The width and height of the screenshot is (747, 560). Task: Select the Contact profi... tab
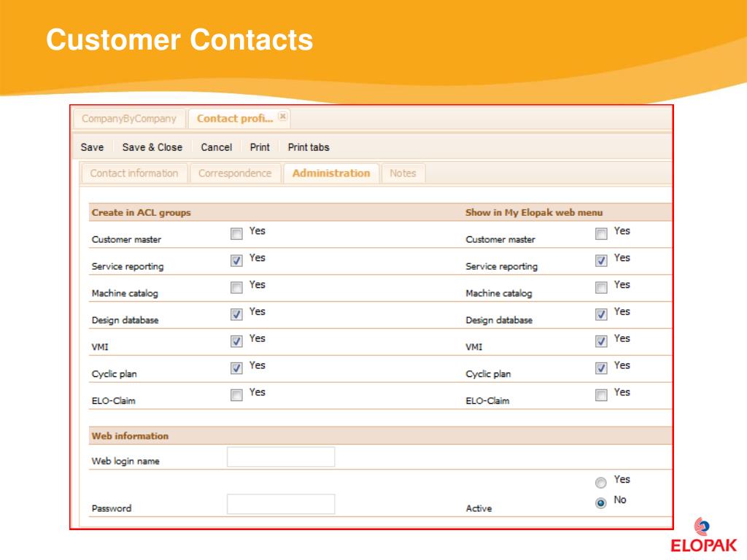pyautogui.click(x=236, y=119)
